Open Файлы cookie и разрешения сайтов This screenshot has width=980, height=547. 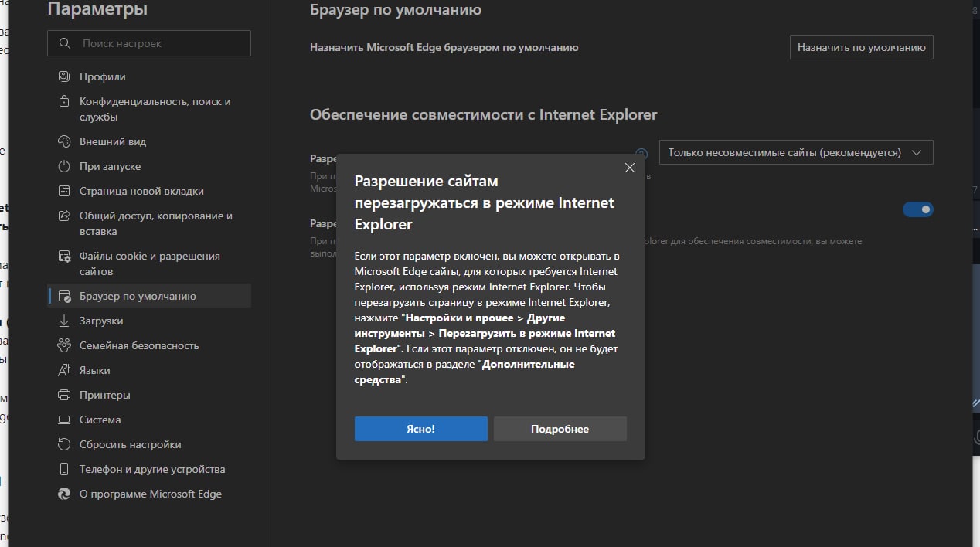pyautogui.click(x=149, y=263)
